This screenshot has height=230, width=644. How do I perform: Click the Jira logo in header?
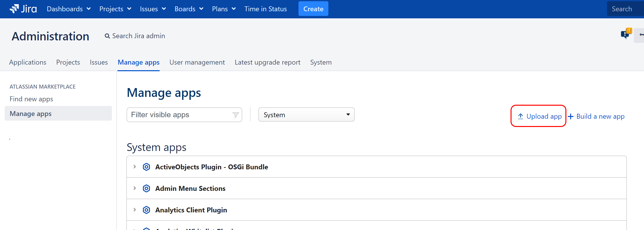pos(23,9)
